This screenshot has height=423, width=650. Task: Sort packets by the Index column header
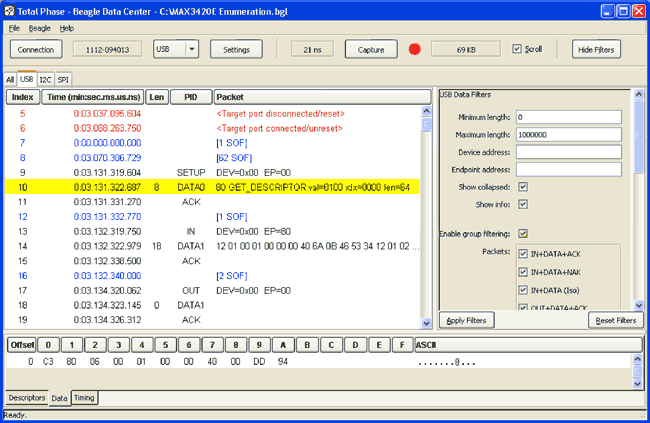click(x=21, y=97)
